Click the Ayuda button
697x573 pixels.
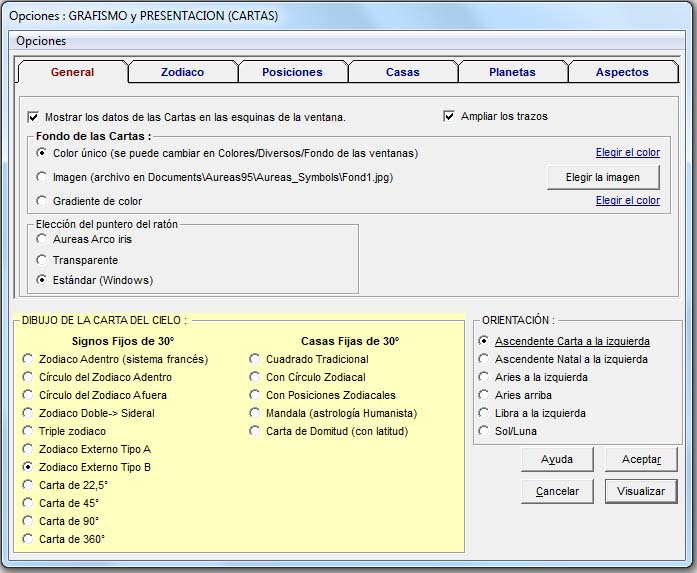pyautogui.click(x=557, y=459)
